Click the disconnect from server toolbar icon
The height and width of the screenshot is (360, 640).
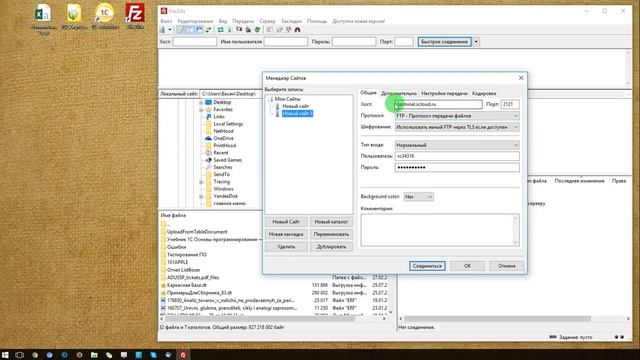(x=248, y=29)
